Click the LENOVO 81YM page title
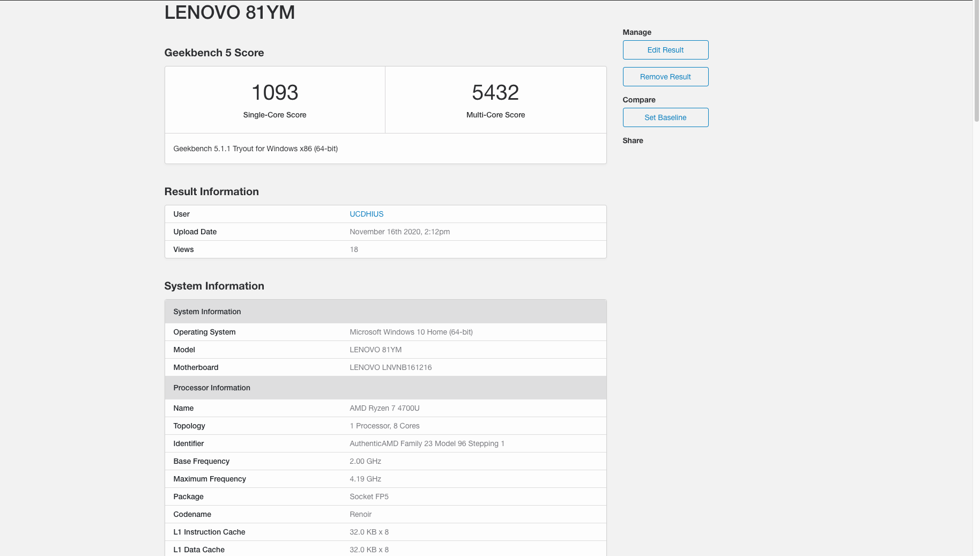Image resolution: width=980 pixels, height=556 pixels. (x=229, y=12)
